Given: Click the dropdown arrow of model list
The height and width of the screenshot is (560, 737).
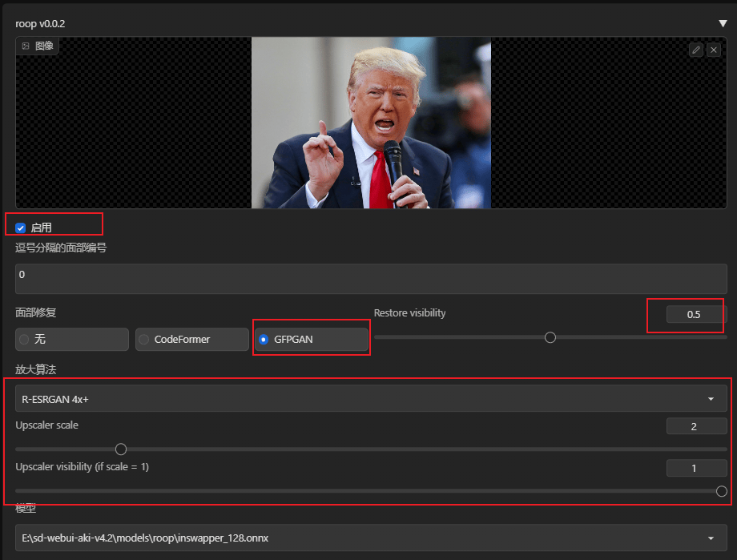Looking at the screenshot, I should click(711, 538).
